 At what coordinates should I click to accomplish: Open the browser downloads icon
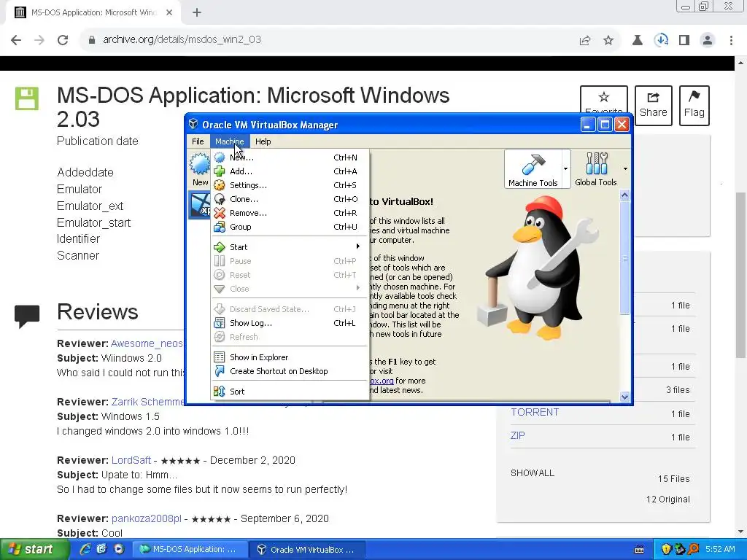[x=661, y=40]
